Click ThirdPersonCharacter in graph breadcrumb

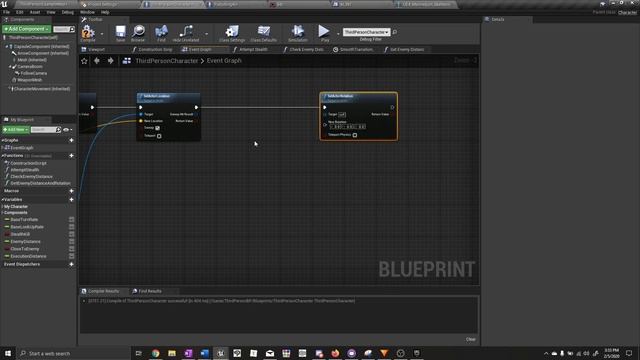point(167,61)
